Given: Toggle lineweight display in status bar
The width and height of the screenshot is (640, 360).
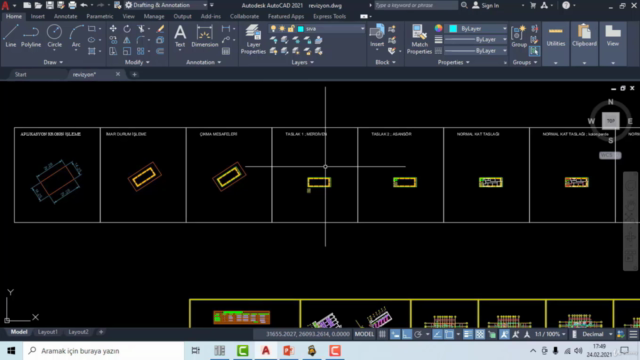Looking at the screenshot, I should click(x=468, y=334).
